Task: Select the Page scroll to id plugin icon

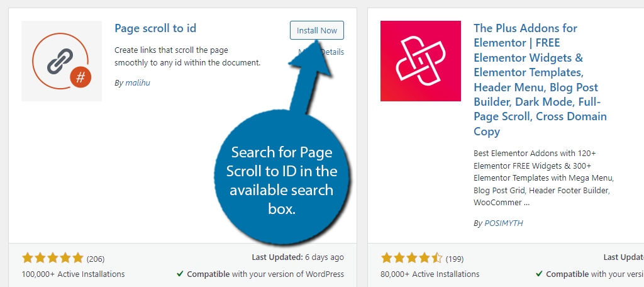Action: [x=62, y=61]
